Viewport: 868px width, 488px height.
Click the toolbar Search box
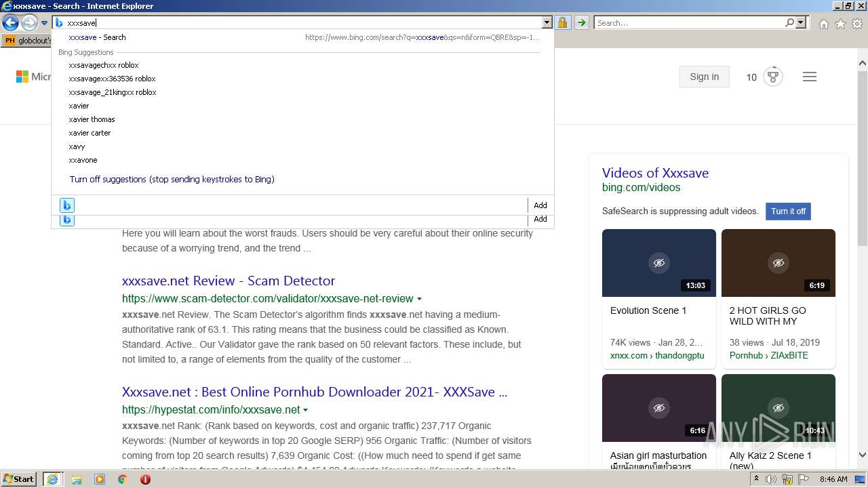689,22
